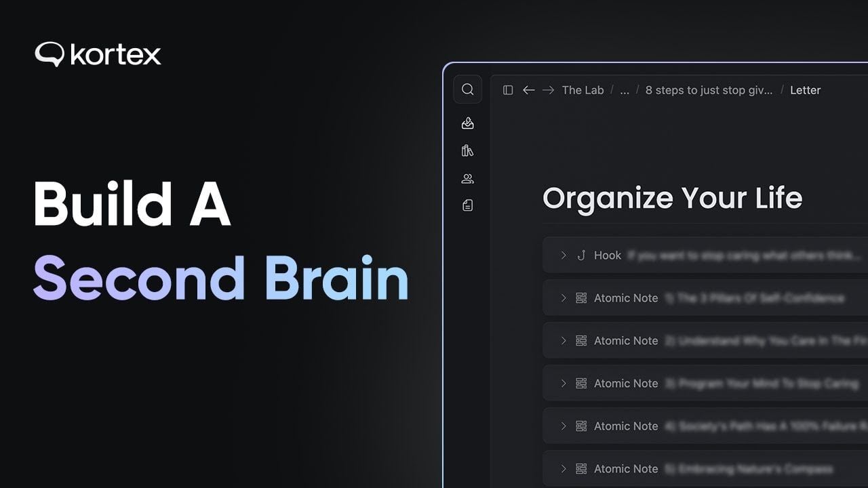The image size is (868, 488).
Task: Click Atomic Note 5 block icon
Action: point(581,468)
